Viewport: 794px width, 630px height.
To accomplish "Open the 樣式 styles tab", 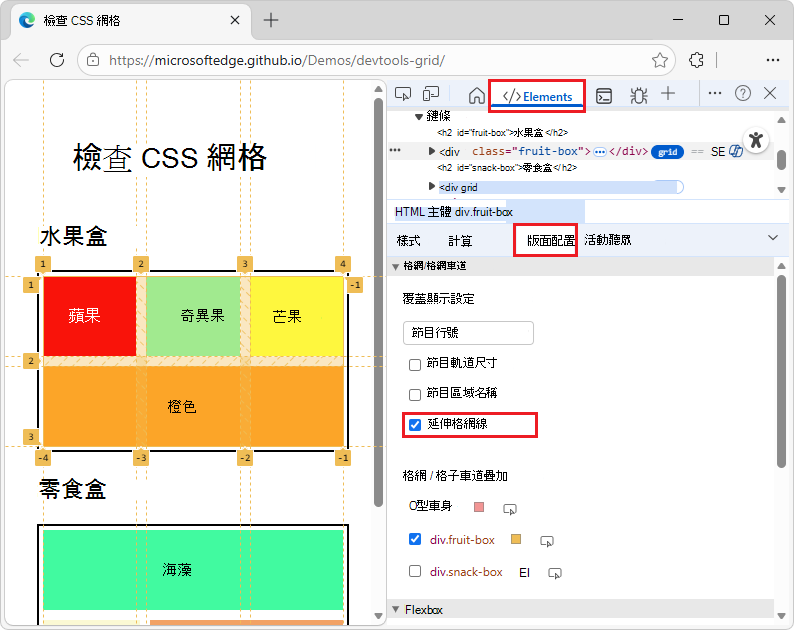I will [408, 241].
